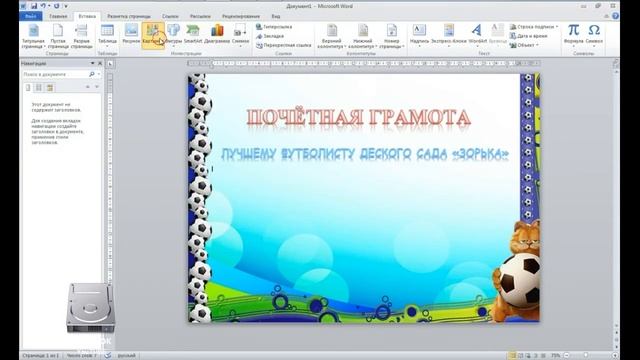This screenshot has width=640, height=360.
Task: Insert a blank page (Пустая страница)
Action: (x=58, y=36)
